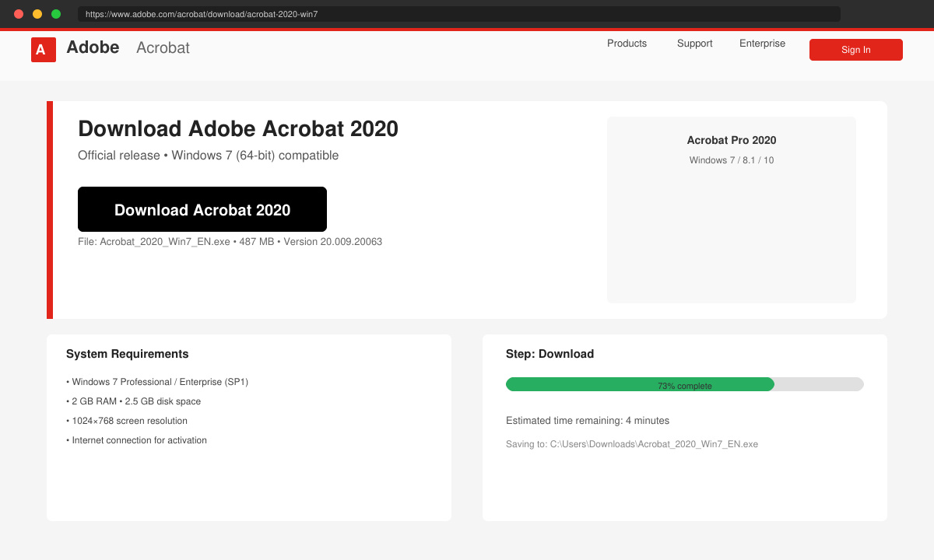Click the green maximize window button
Viewport: 934px width, 560px height.
(x=56, y=14)
